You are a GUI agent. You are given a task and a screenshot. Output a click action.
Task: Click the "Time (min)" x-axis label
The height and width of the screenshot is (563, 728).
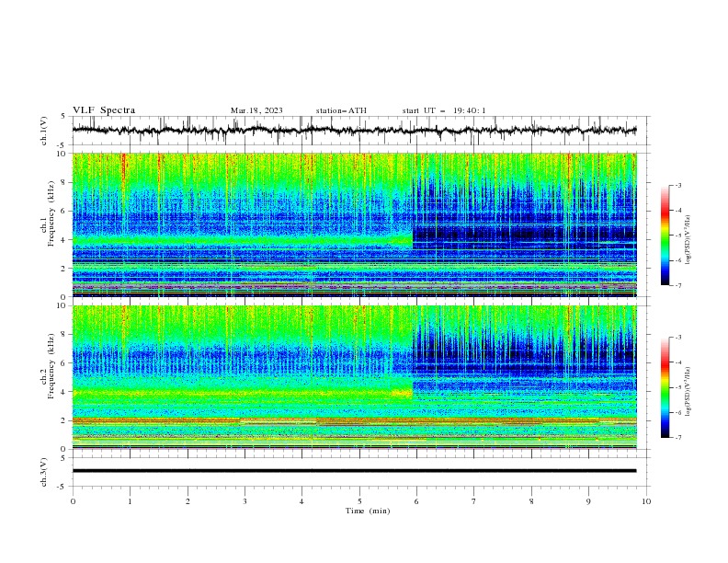[368, 511]
